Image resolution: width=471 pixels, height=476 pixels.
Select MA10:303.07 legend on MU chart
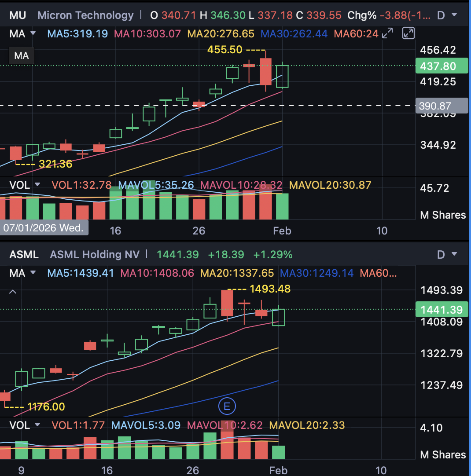click(147, 34)
